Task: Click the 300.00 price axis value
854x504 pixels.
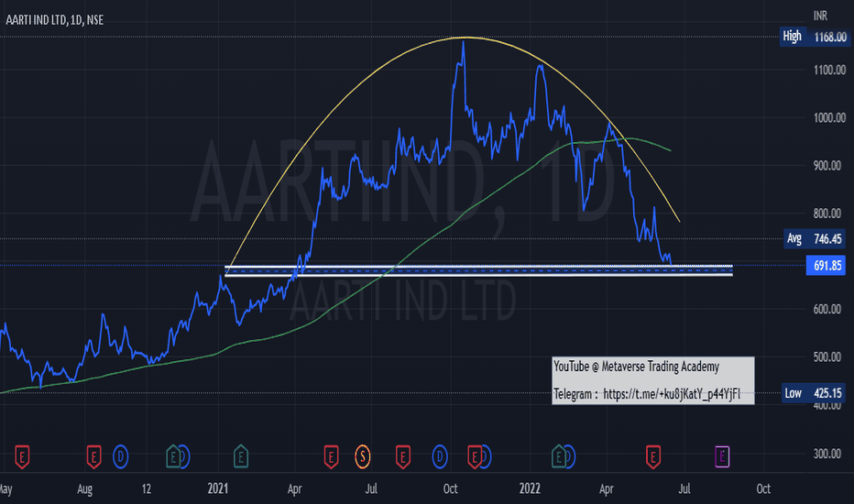Action: (x=827, y=454)
